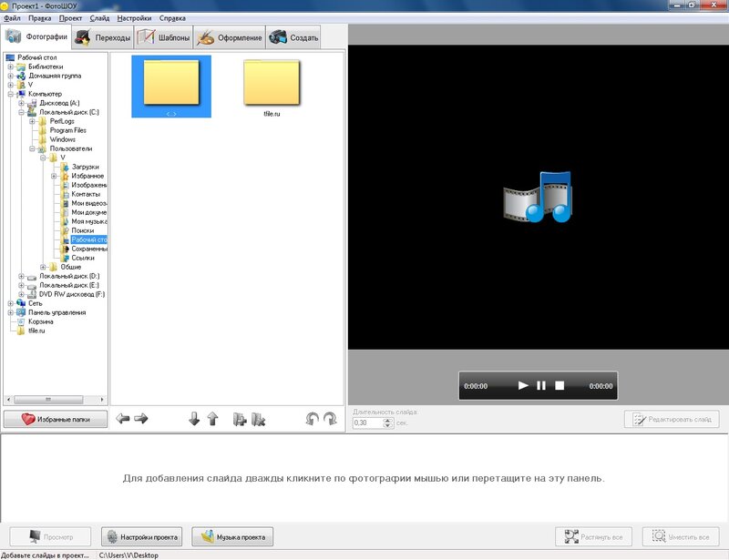The height and width of the screenshot is (560, 729).
Task: Expand the DVD RW дисковод (F:) node
Action: 21,294
